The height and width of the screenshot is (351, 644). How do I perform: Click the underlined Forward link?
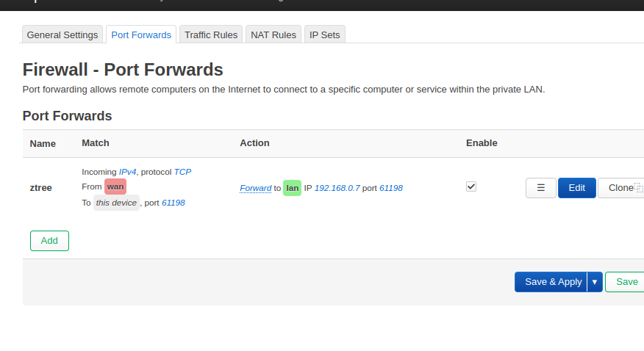click(255, 188)
